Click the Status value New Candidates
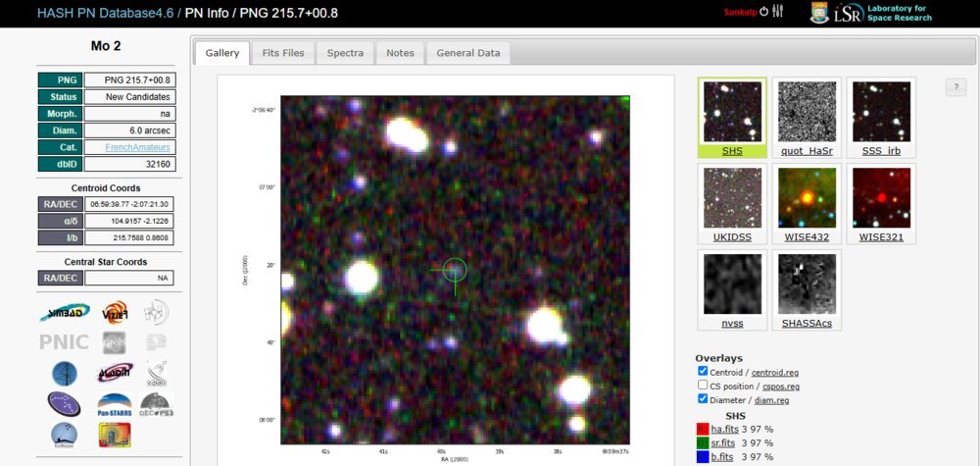The height and width of the screenshot is (466, 980). pyautogui.click(x=129, y=97)
